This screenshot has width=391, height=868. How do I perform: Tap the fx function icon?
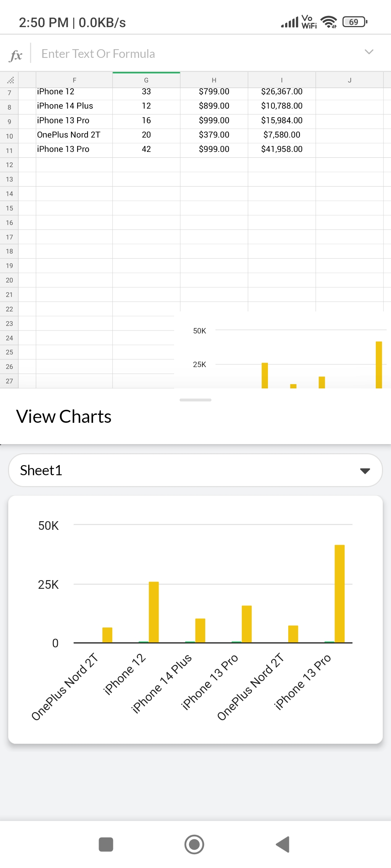pos(16,55)
